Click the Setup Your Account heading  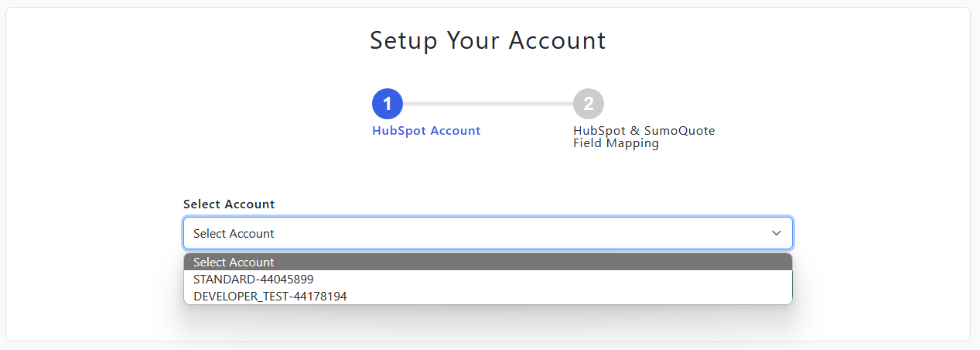coord(488,40)
